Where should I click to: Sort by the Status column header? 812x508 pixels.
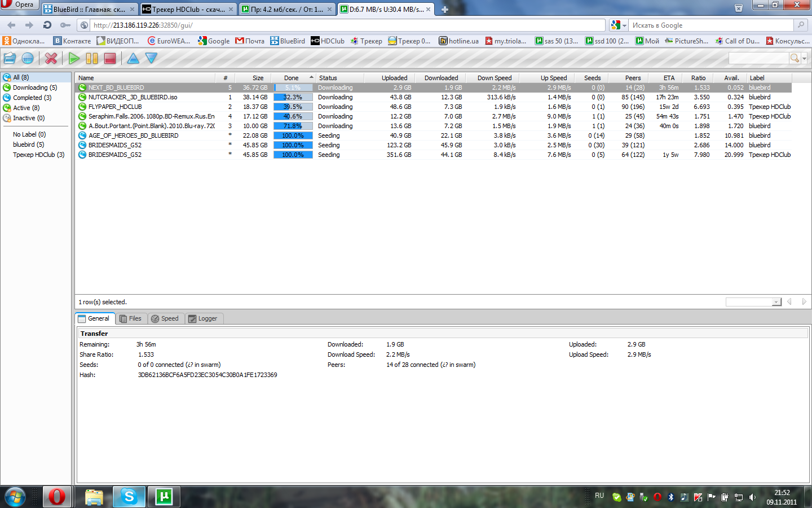[339, 78]
